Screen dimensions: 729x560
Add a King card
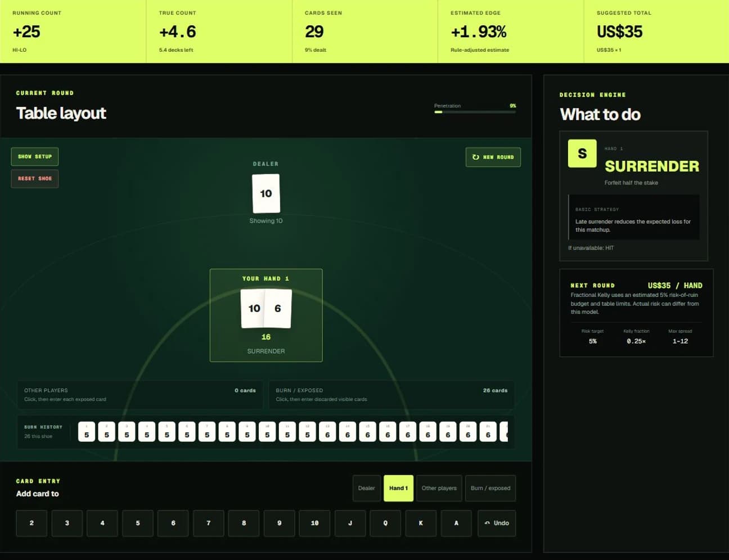pyautogui.click(x=421, y=523)
